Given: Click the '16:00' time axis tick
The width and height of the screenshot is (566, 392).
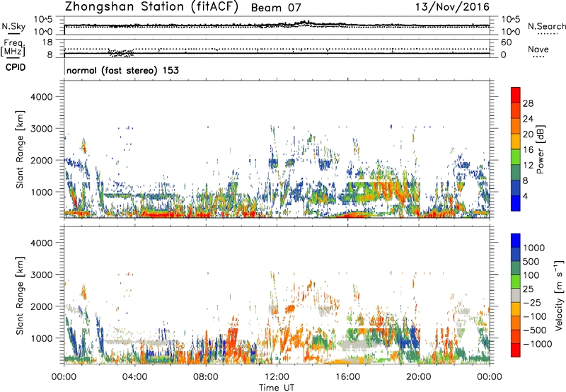Looking at the screenshot, I should pyautogui.click(x=347, y=377).
